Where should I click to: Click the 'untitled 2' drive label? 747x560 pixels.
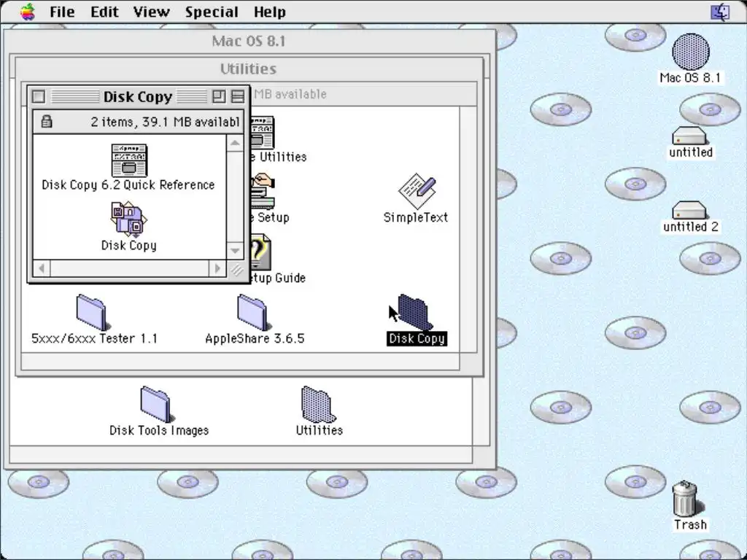click(x=690, y=227)
